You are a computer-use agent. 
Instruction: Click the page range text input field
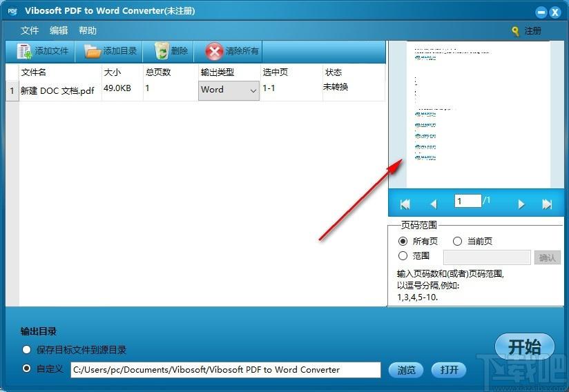[487, 257]
